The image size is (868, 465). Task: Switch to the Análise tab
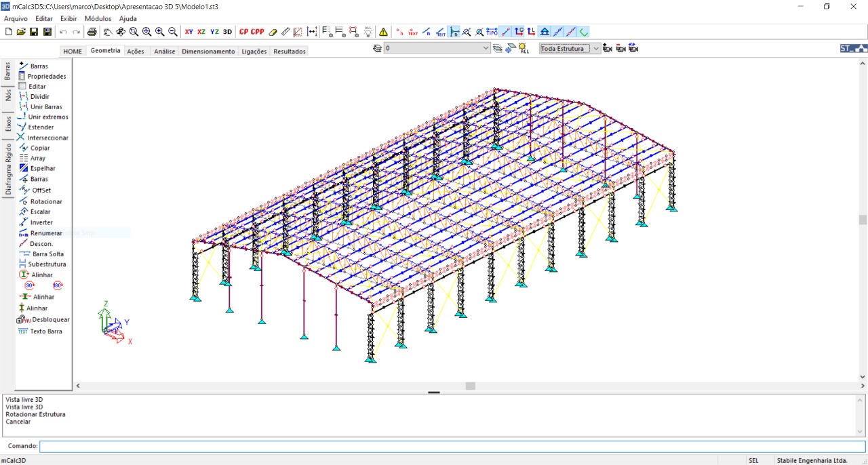(x=165, y=52)
